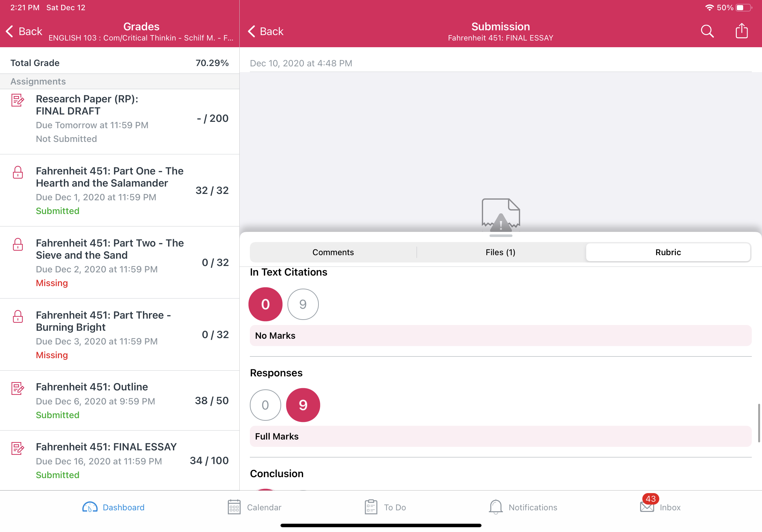Viewport: 762px width, 532px height.
Task: Select rating 9 under In Text Citations
Action: coord(303,304)
